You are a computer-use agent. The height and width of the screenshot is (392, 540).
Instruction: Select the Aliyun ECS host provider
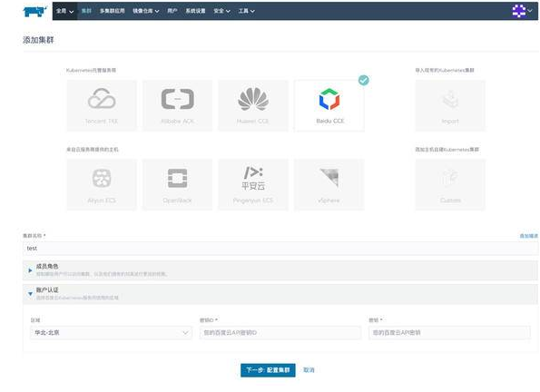point(102,184)
